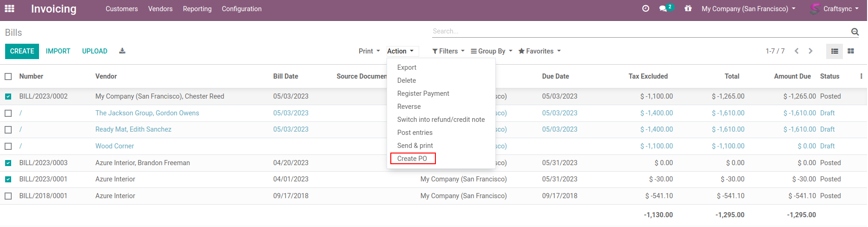Open the apps grid menu icon
This screenshot has height=227, width=868.
tap(9, 9)
